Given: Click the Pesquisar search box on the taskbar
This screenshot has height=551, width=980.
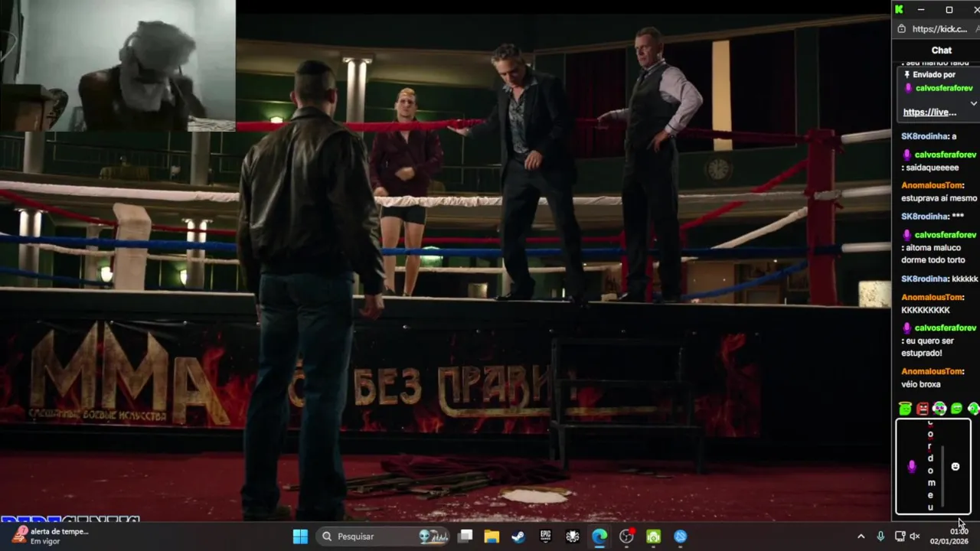Looking at the screenshot, I should point(384,536).
